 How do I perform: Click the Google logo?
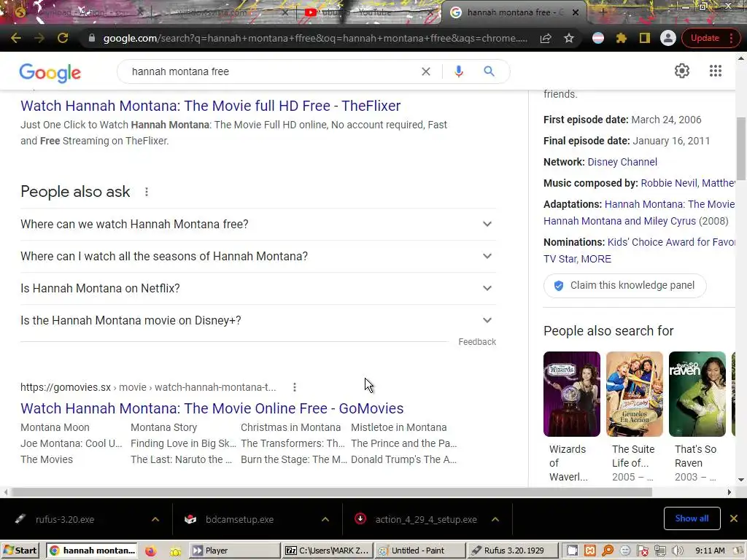tap(50, 72)
